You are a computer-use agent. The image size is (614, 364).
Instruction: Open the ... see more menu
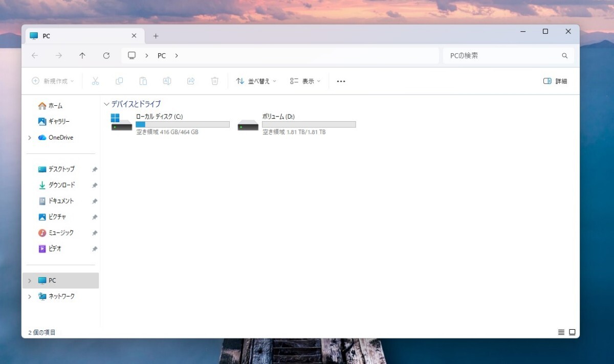[341, 81]
